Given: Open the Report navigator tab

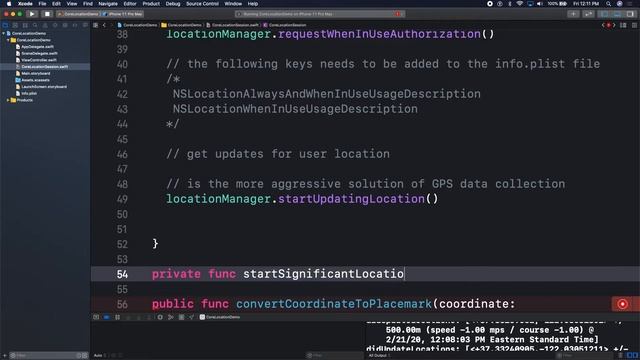Looking at the screenshot, I should [x=84, y=25].
